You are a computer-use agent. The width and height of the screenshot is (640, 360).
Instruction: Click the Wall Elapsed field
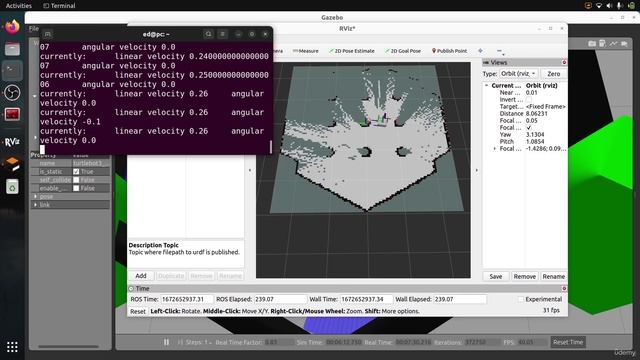pyautogui.click(x=460, y=299)
